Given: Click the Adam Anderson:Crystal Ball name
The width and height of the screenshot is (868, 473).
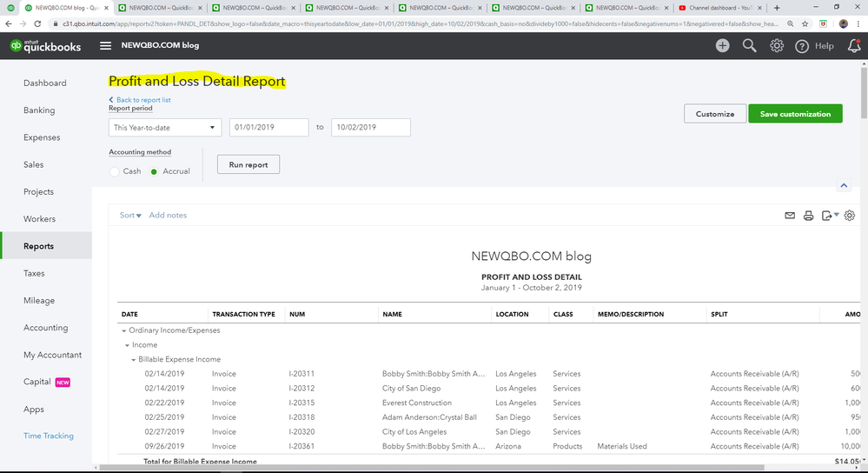Looking at the screenshot, I should click(x=429, y=417).
